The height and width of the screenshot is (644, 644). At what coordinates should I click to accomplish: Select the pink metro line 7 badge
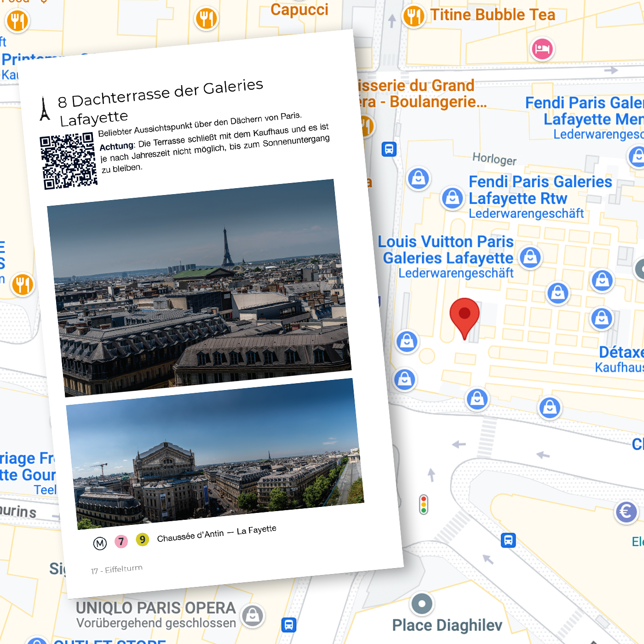(121, 541)
